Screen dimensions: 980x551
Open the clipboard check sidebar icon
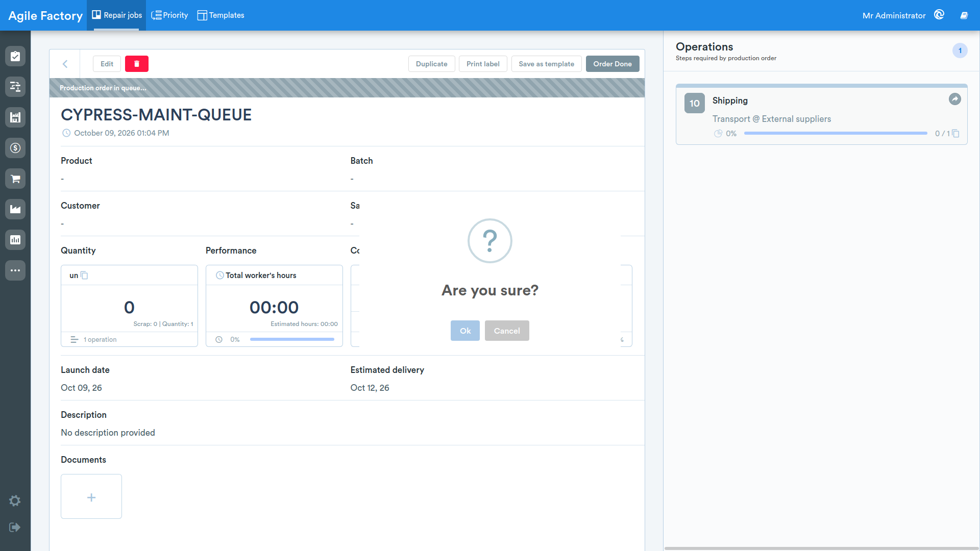pyautogui.click(x=15, y=56)
